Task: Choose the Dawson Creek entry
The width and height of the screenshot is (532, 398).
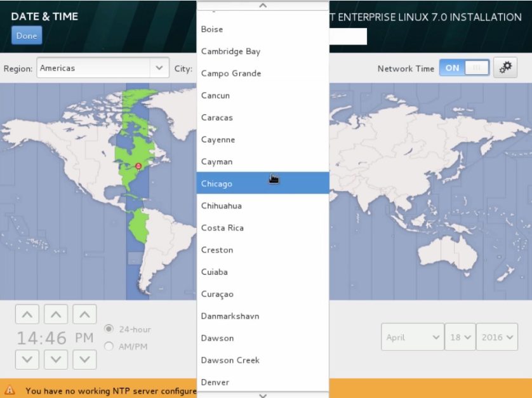Action: point(263,360)
